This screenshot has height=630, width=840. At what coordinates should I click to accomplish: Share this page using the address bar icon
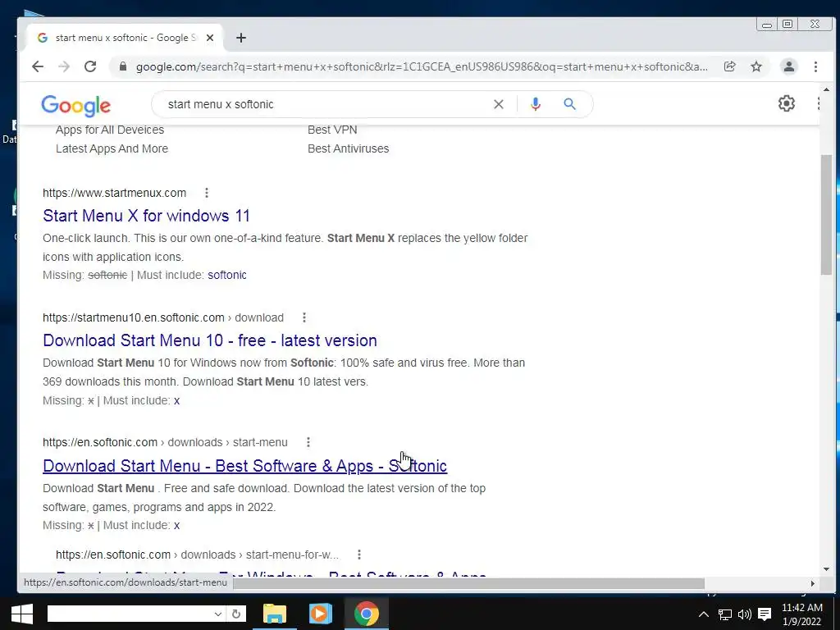729,66
